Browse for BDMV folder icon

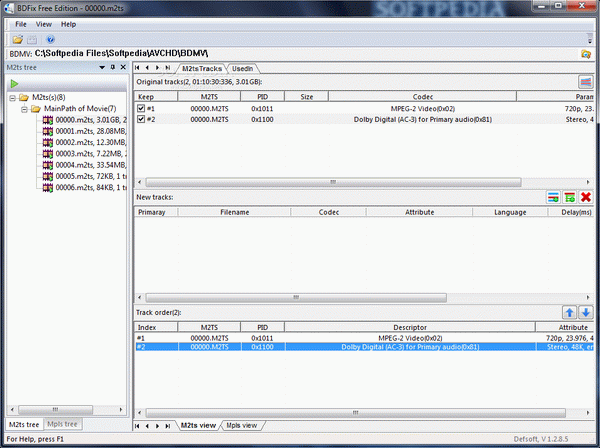586,54
